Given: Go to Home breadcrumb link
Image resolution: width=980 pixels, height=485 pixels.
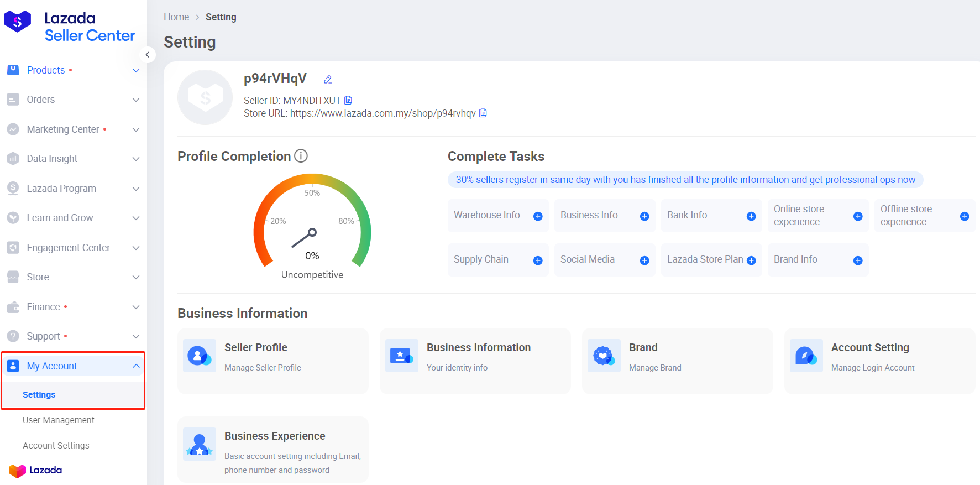Looking at the screenshot, I should point(176,17).
